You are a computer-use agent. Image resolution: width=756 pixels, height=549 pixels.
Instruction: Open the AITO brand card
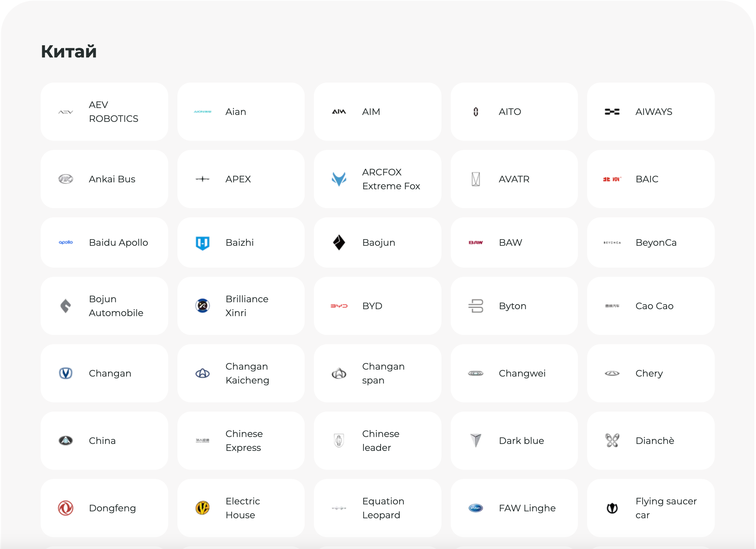(x=514, y=112)
